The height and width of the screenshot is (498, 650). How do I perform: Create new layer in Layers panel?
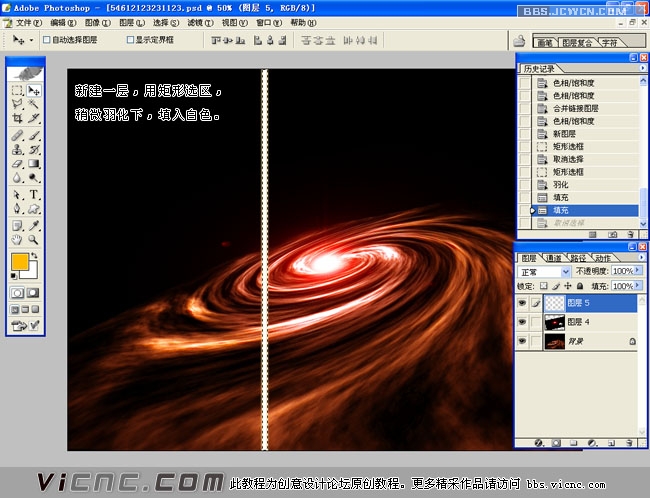click(x=611, y=443)
